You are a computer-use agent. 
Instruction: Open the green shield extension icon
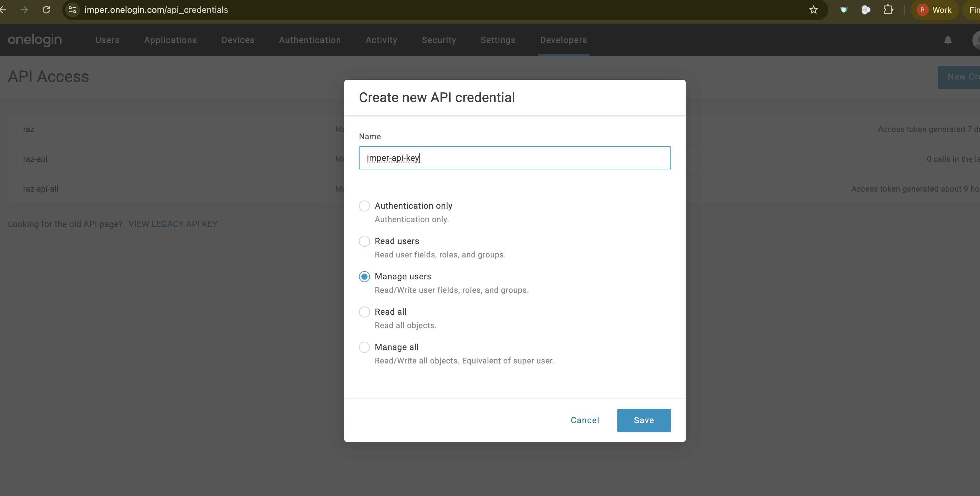click(844, 10)
